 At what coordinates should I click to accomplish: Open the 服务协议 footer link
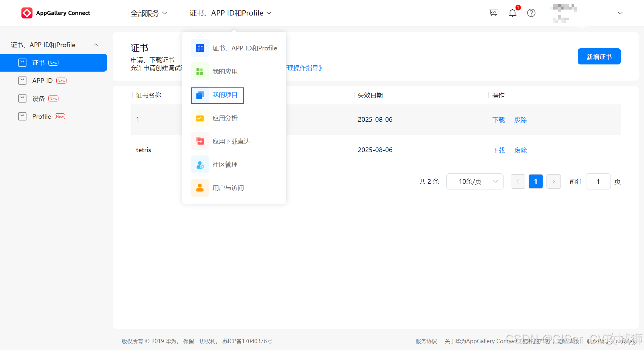tap(426, 341)
